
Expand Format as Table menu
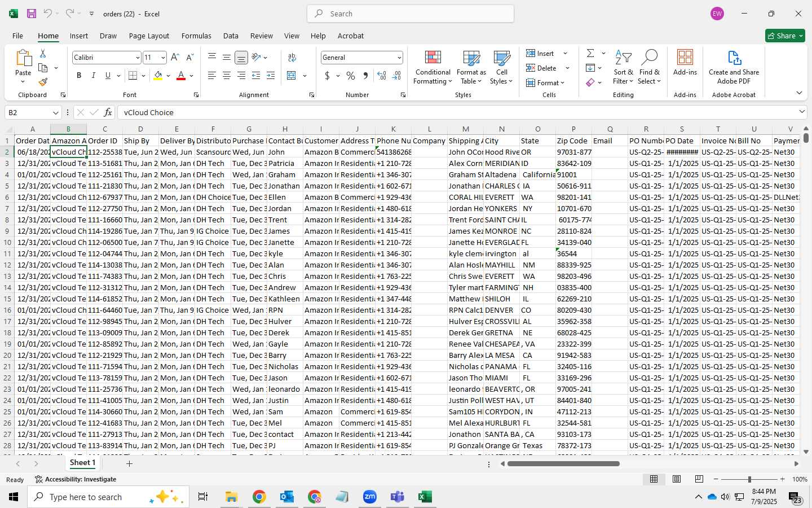click(471, 68)
